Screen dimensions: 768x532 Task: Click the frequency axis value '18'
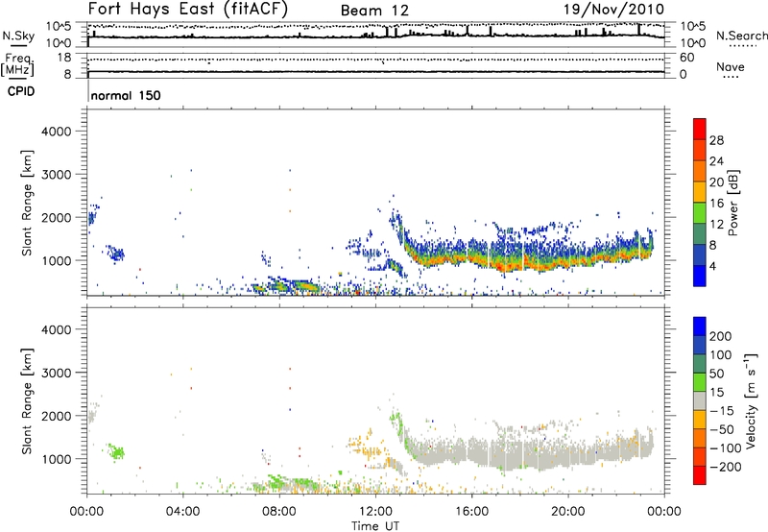coord(64,58)
